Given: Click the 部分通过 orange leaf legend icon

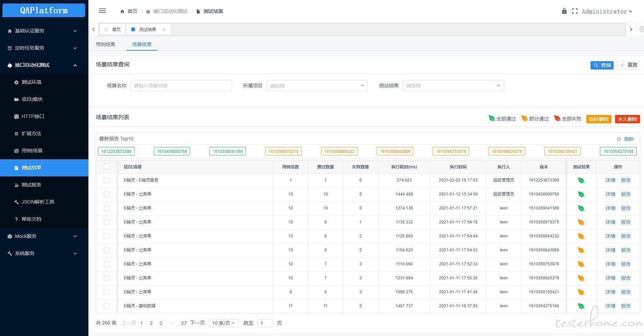Looking at the screenshot, I should tap(524, 118).
